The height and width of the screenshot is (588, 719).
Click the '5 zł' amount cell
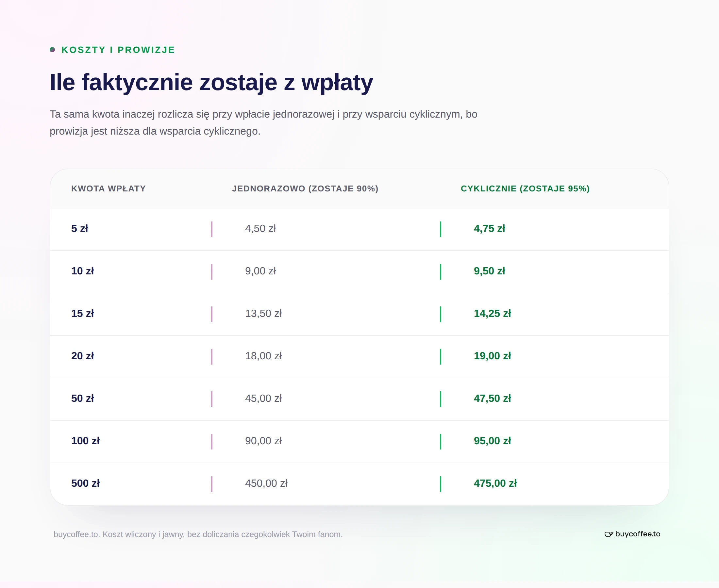(x=80, y=229)
